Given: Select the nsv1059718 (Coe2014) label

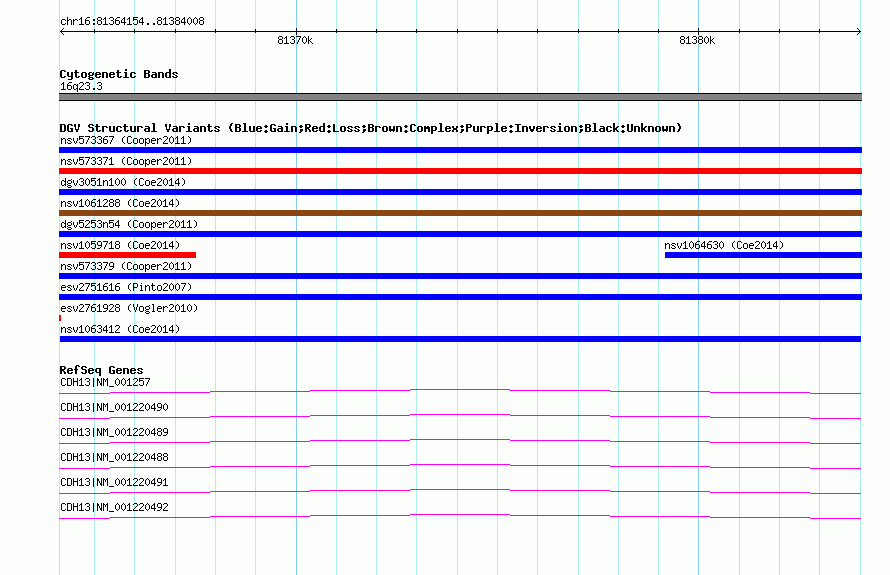Looking at the screenshot, I should (120, 245).
